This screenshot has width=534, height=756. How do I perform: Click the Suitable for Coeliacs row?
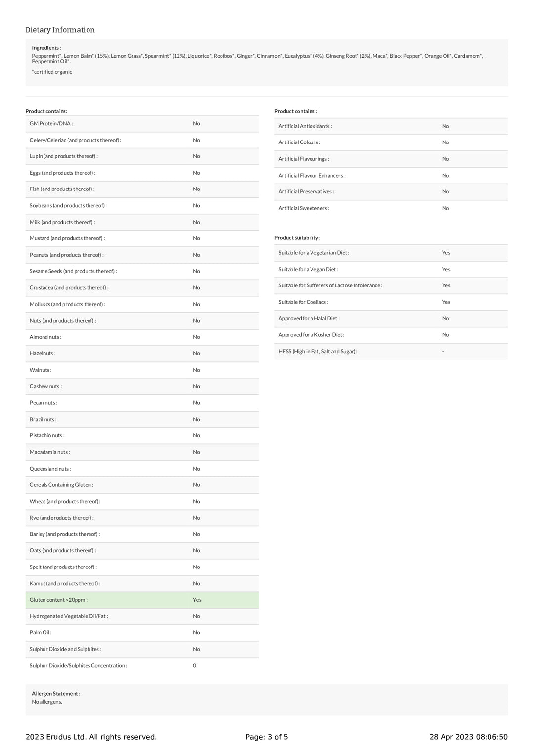click(x=391, y=302)
